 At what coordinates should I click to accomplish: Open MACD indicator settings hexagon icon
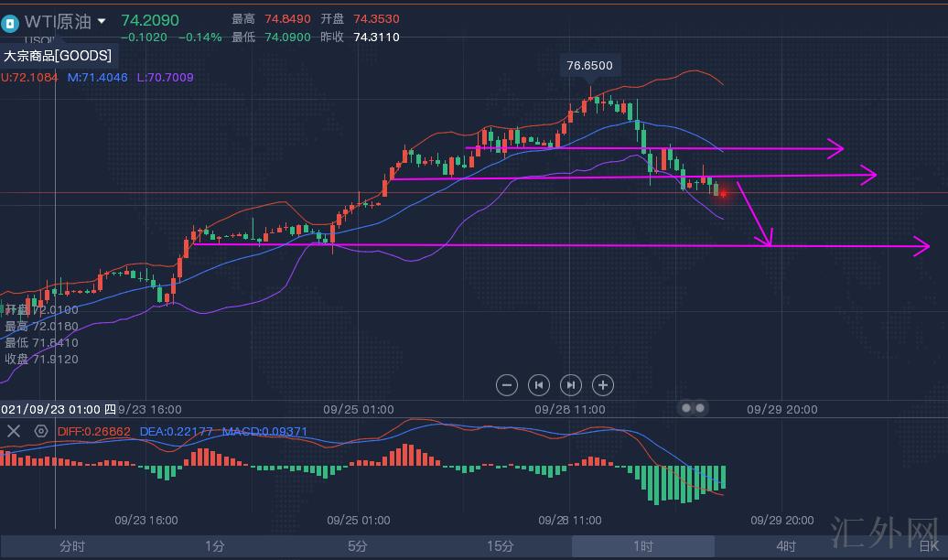click(x=41, y=431)
